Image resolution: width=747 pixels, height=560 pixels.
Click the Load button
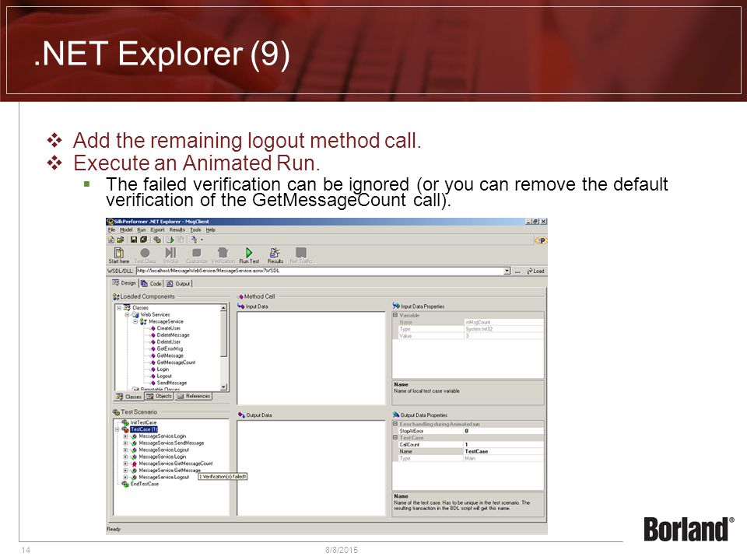coord(535,271)
